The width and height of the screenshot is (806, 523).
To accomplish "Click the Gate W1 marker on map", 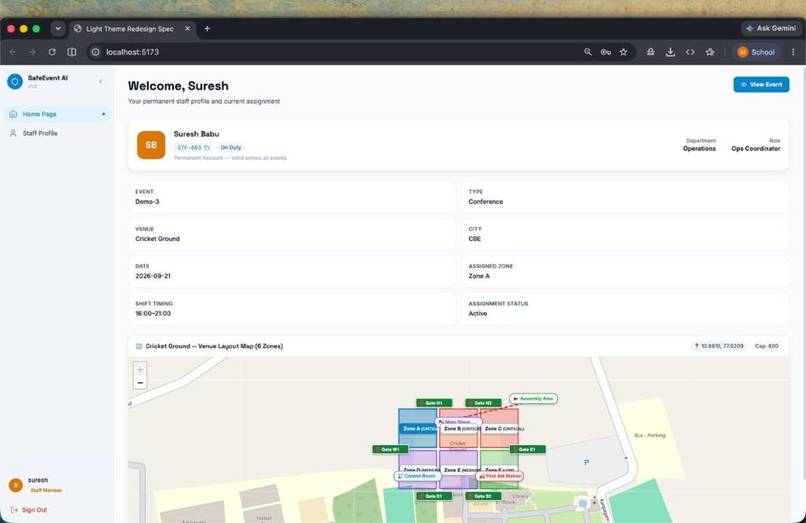I will tap(390, 449).
